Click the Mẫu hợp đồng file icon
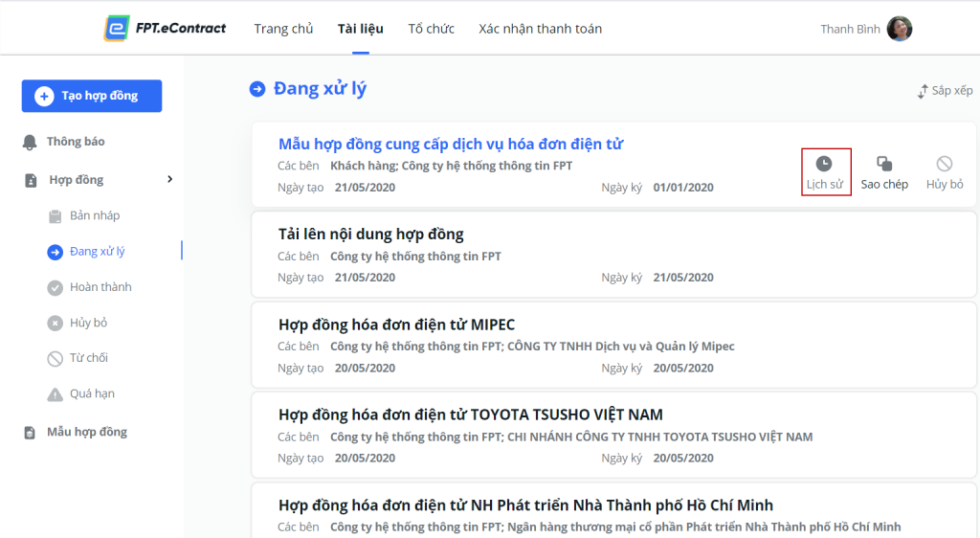Image resolution: width=980 pixels, height=538 pixels. pyautogui.click(x=30, y=433)
